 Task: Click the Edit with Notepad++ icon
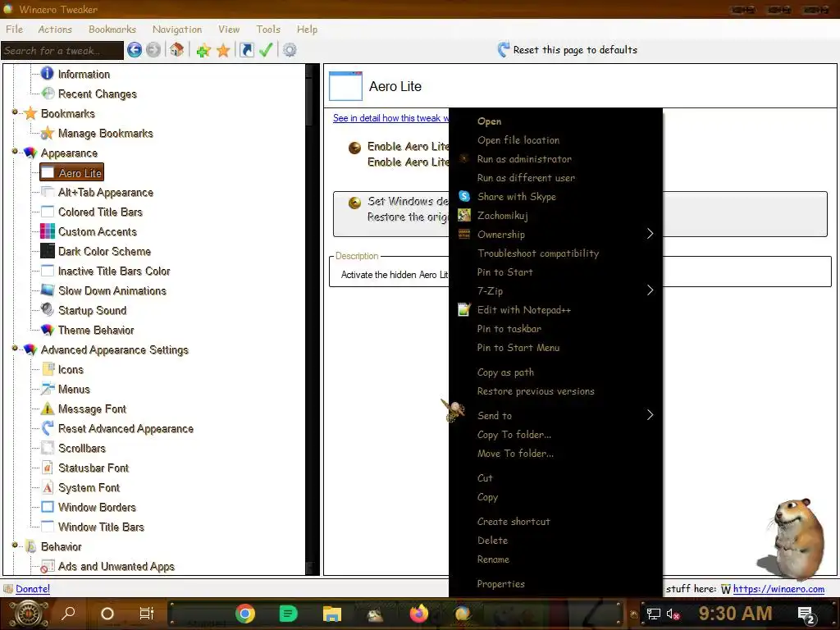[x=464, y=309]
